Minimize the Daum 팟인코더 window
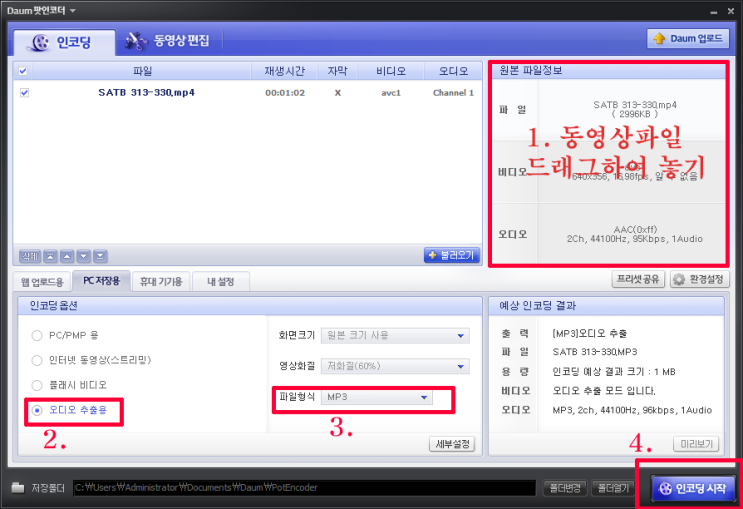Image resolution: width=743 pixels, height=509 pixels. point(714,11)
